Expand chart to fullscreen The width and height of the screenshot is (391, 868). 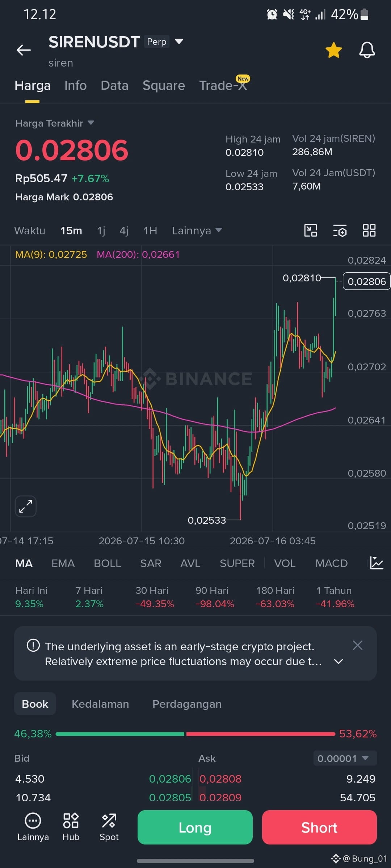point(25,506)
